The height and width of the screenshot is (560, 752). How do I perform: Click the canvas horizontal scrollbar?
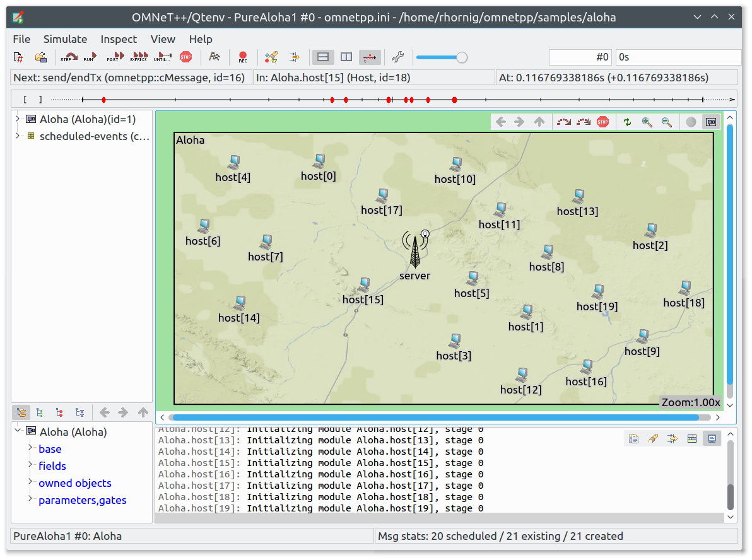click(435, 417)
